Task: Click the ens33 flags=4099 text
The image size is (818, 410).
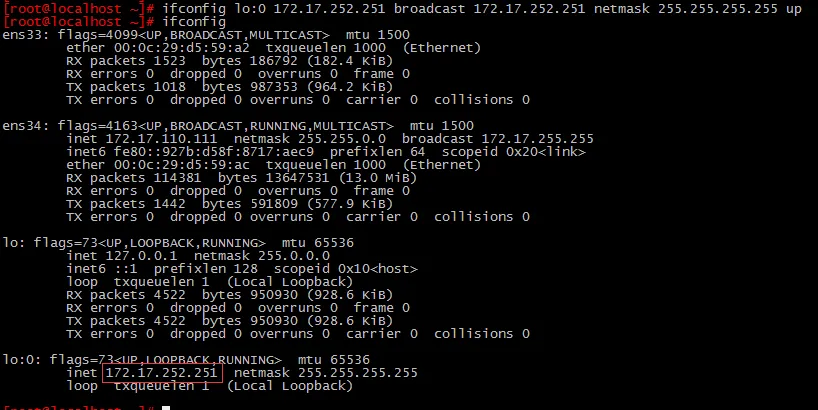Action: coord(85,35)
